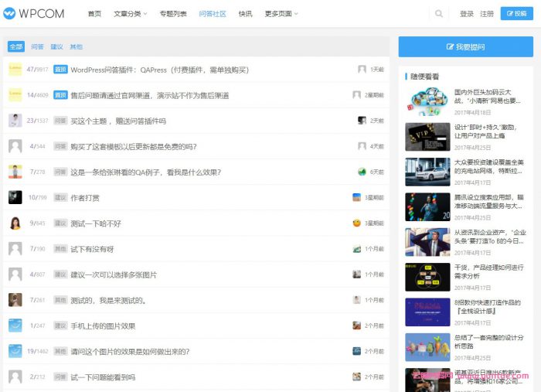Click last-replier avatar on '这是一条给张琳看的QA例子' row
Image resolution: width=541 pixels, height=392 pixels.
361,172
